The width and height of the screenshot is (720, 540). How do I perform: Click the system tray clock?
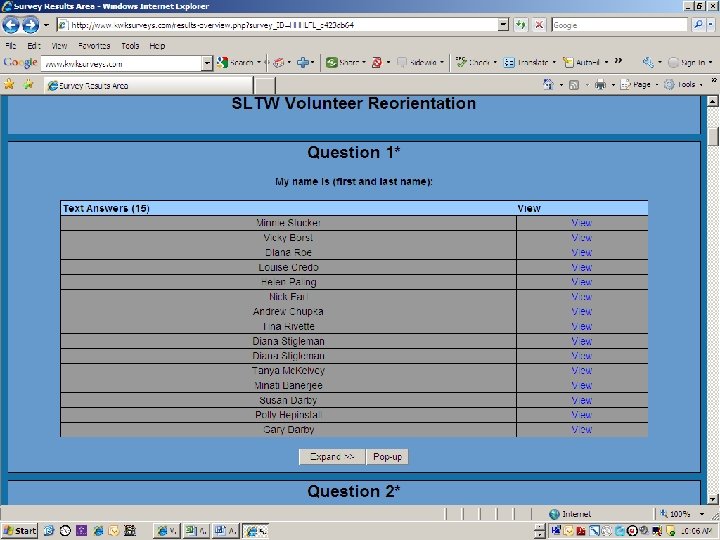pos(697,531)
